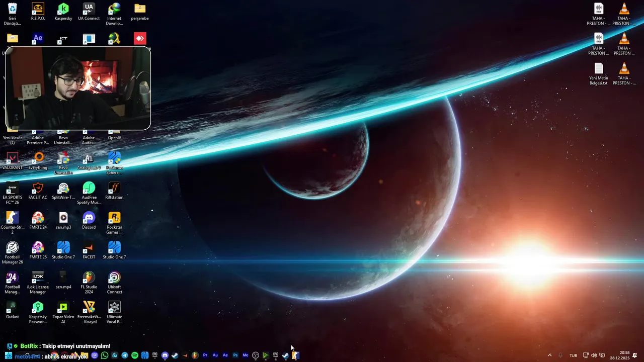Open the SplitWire-T desktop shortcut
Screen dimensions: 644x362
(x=63, y=191)
